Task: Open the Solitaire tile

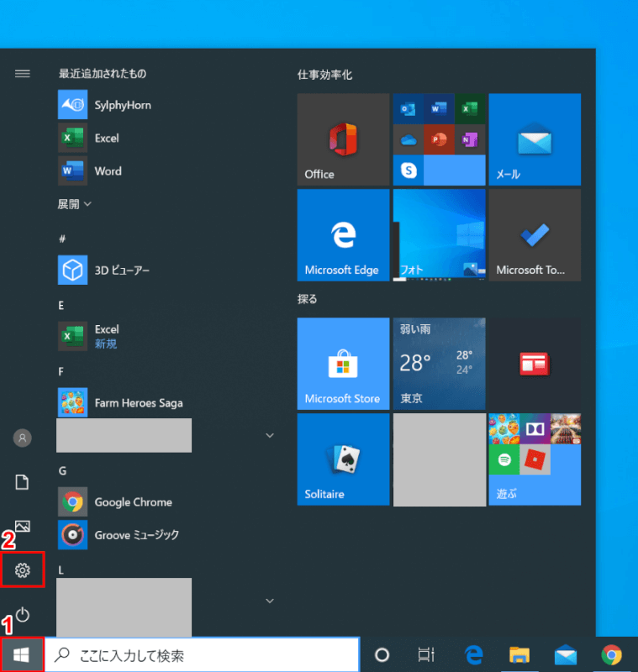Action: pyautogui.click(x=343, y=459)
